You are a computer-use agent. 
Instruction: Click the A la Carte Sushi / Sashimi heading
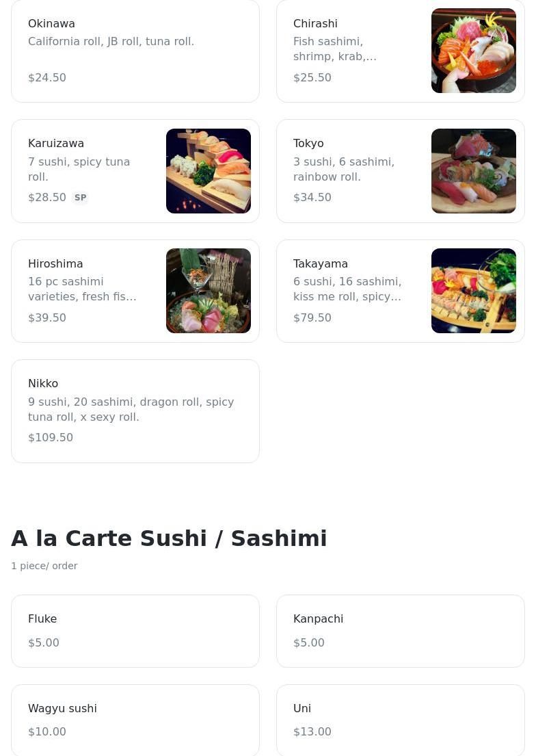pyautogui.click(x=169, y=538)
